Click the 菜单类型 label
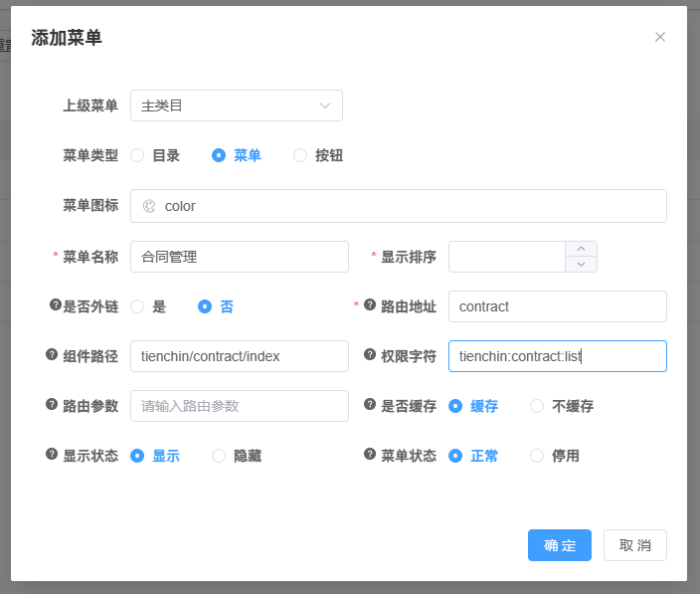The width and height of the screenshot is (700, 594). pos(90,155)
